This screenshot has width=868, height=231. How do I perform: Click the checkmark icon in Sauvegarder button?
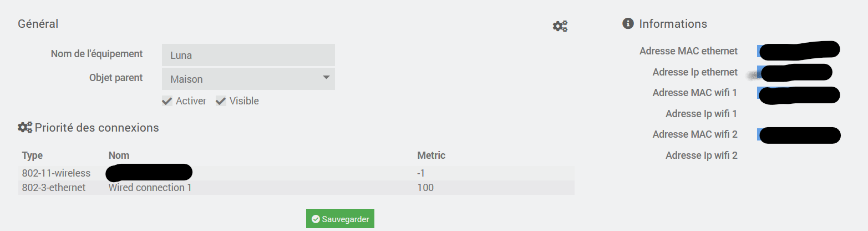tap(316, 219)
